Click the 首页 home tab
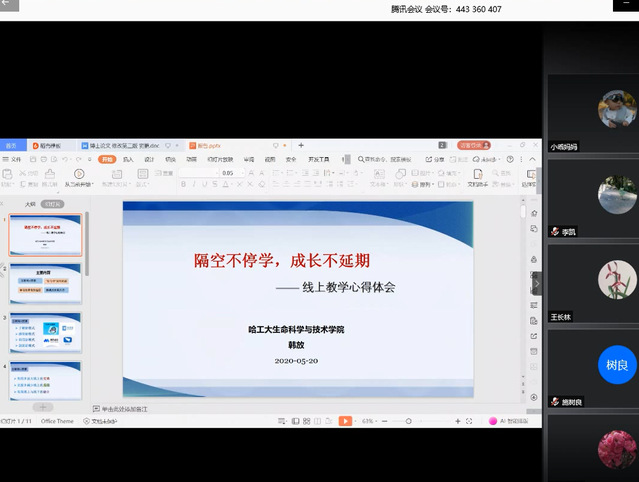 [11, 146]
